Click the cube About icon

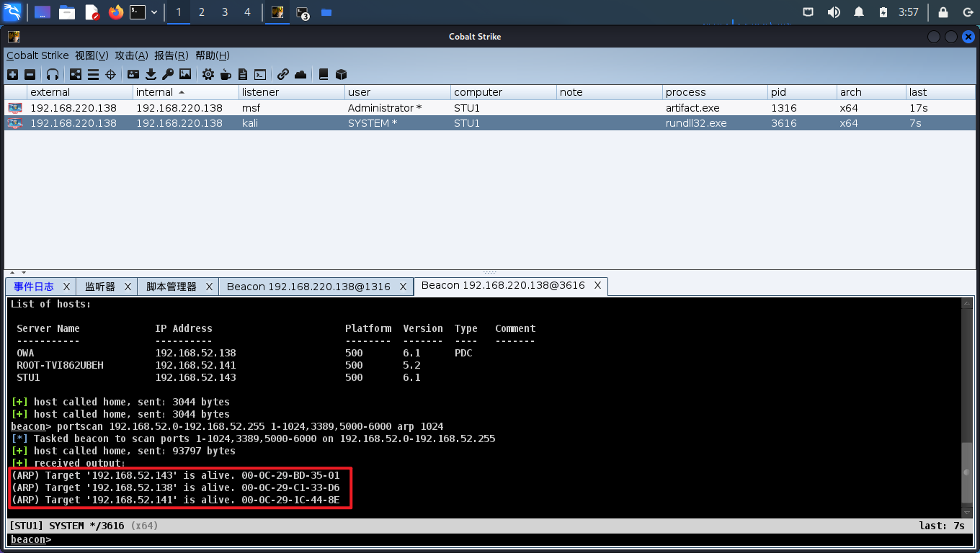pyautogui.click(x=342, y=74)
